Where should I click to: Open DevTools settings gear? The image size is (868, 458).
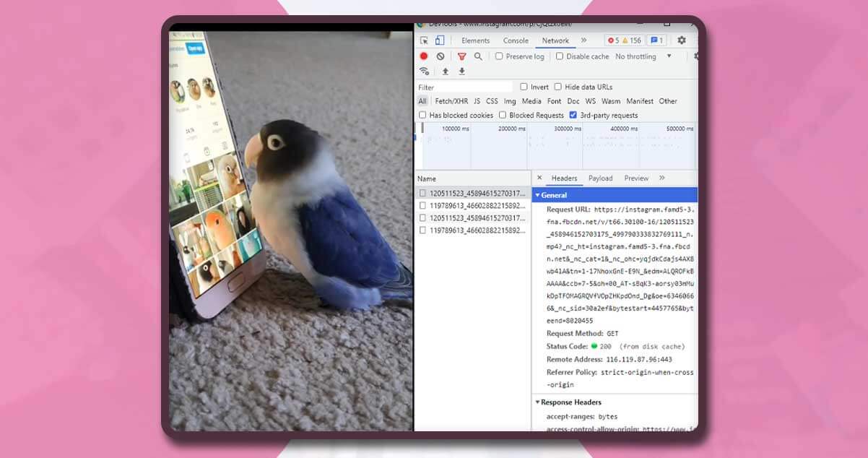[681, 40]
